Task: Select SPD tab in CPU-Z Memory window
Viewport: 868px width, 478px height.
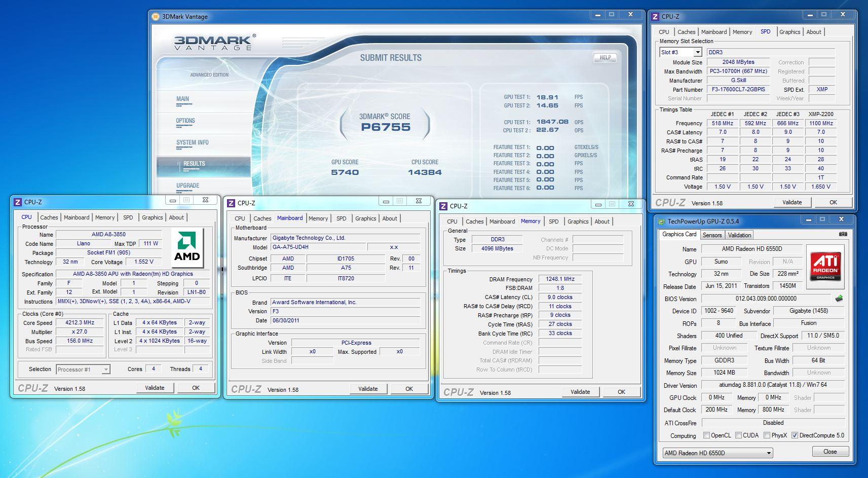Action: [553, 221]
